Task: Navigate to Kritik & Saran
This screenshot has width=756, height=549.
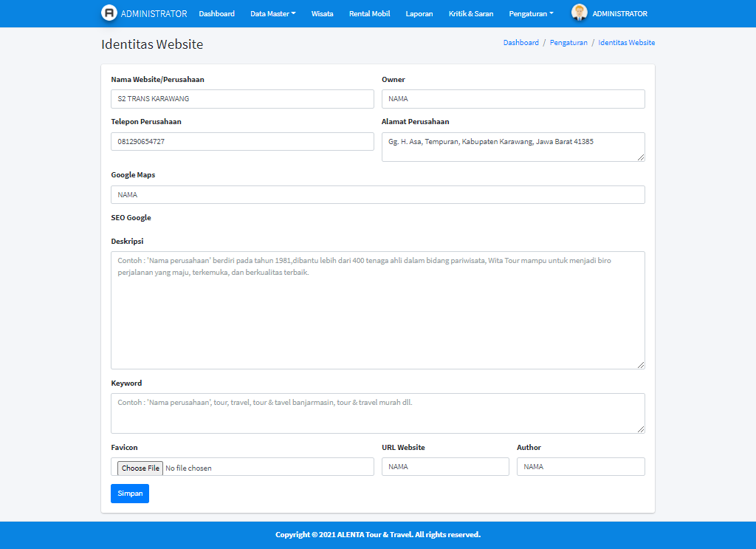Action: coord(471,14)
